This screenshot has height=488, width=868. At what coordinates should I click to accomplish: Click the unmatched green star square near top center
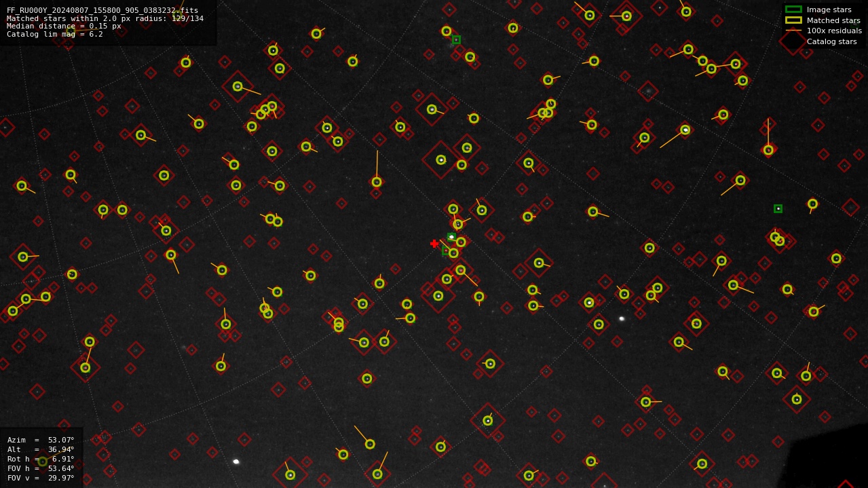point(456,39)
